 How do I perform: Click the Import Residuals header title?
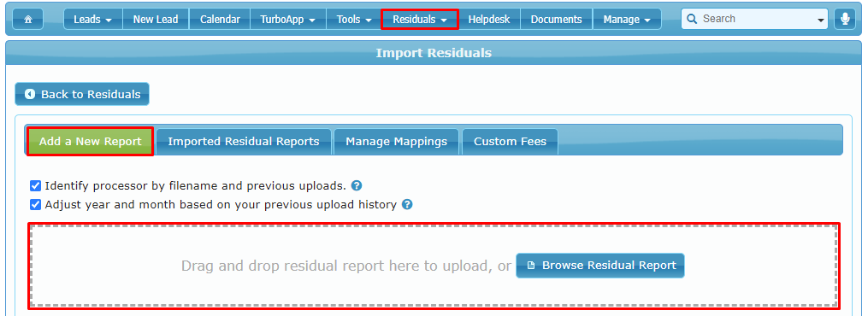434,53
